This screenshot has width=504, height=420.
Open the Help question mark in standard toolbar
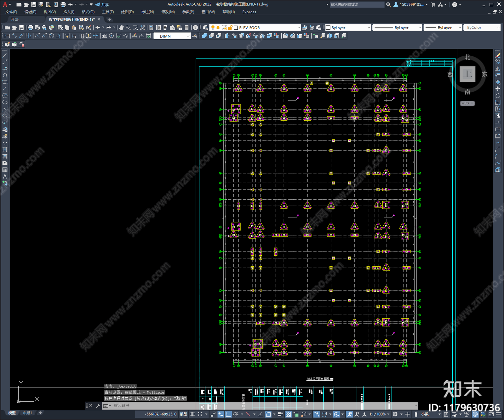click(195, 28)
